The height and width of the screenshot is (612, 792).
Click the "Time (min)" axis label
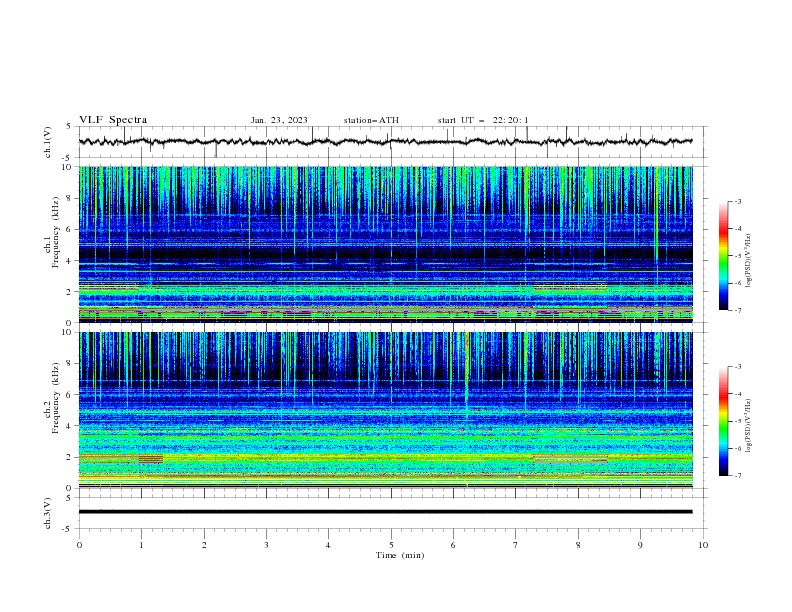(400, 555)
